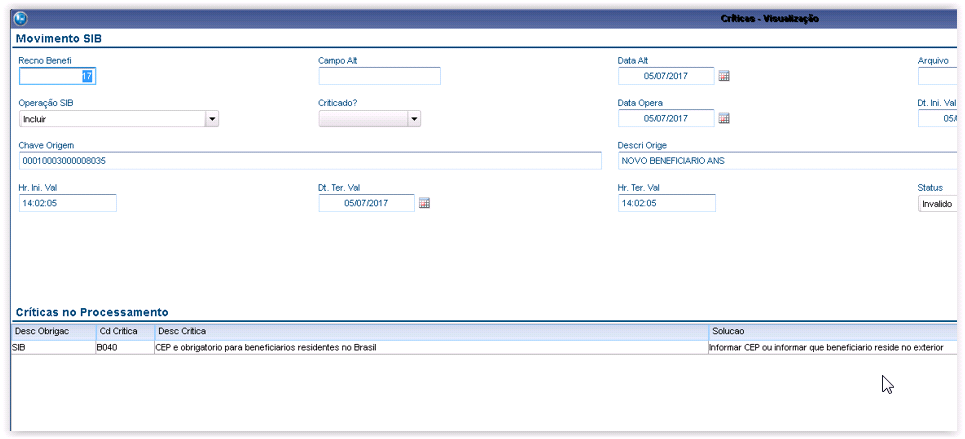
Task: Click the Dt. Ini. Val date field
Action: (x=938, y=118)
